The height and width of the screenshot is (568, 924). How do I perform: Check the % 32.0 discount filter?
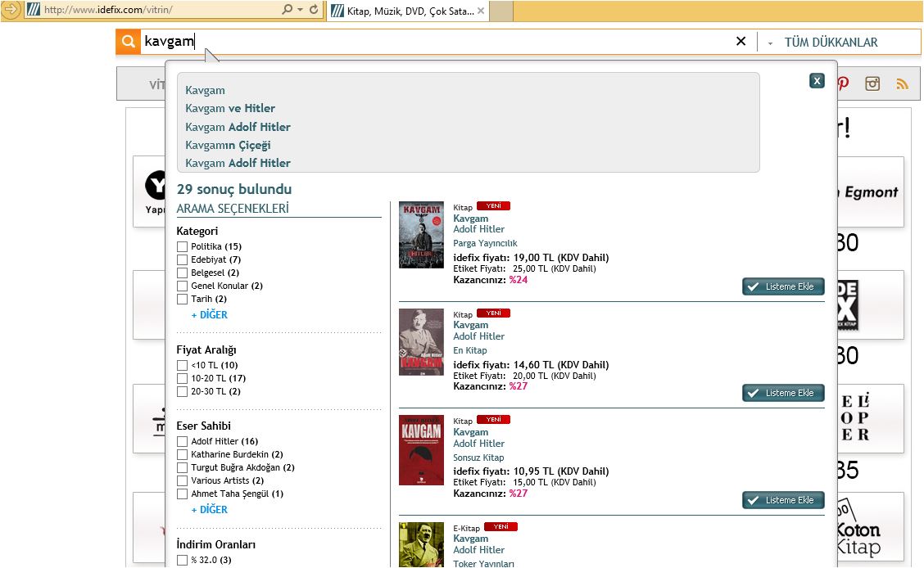[183, 561]
